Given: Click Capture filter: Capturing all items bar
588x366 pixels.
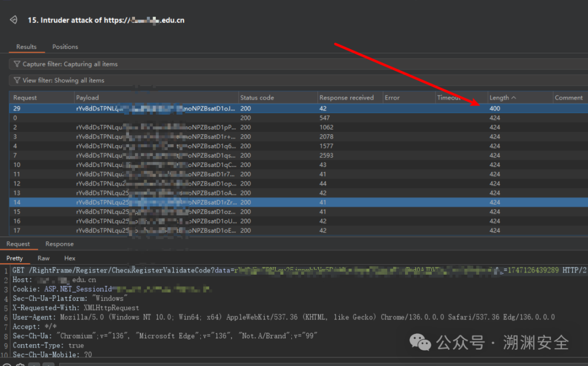Looking at the screenshot, I should pos(298,64).
